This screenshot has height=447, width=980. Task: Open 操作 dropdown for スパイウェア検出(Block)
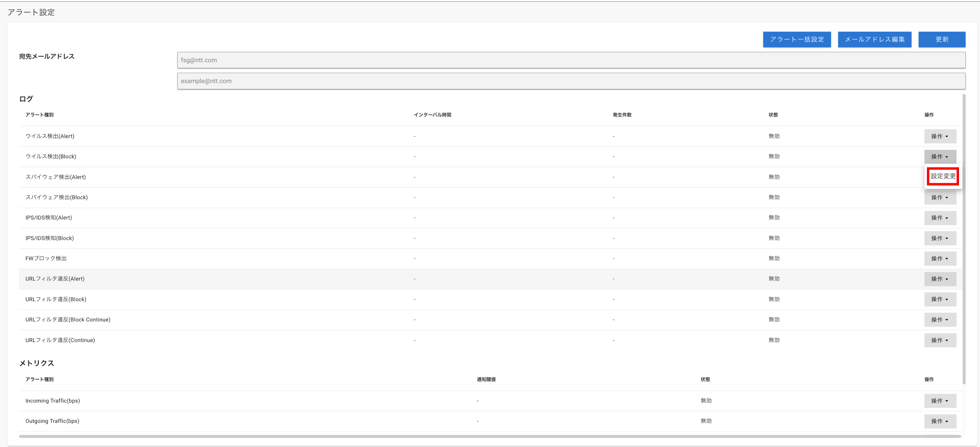tap(940, 197)
